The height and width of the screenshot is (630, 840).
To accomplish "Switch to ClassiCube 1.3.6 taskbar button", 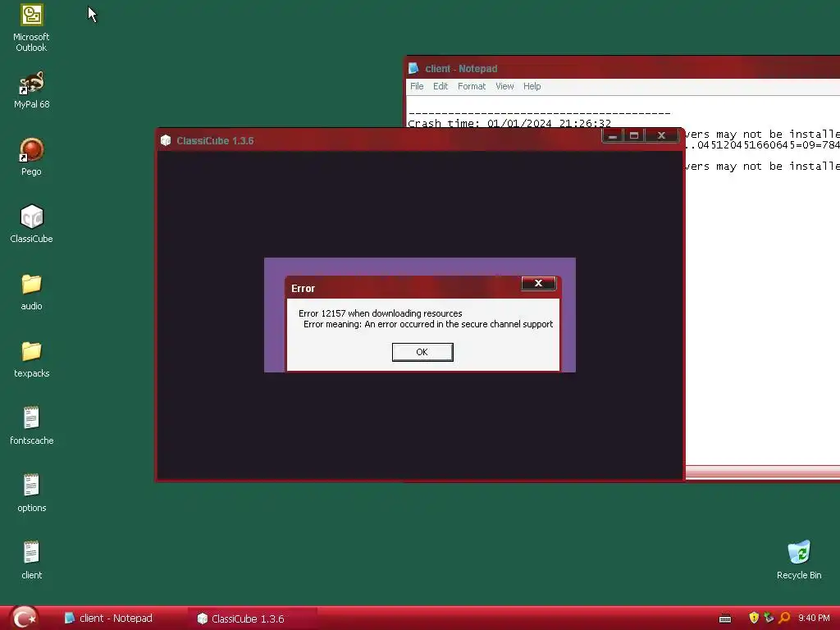I will click(x=252, y=619).
